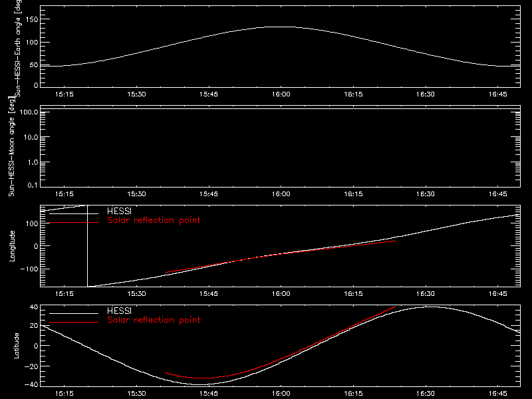Click 0.1 tick label on Moon angle plot
532x399 pixels.
(x=33, y=185)
